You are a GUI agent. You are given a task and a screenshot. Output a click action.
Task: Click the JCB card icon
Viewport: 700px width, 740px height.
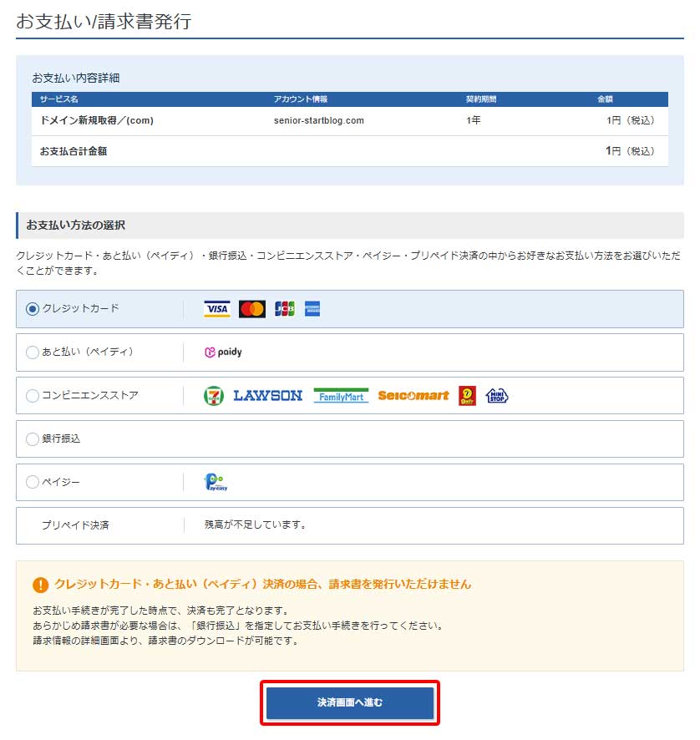tap(282, 309)
